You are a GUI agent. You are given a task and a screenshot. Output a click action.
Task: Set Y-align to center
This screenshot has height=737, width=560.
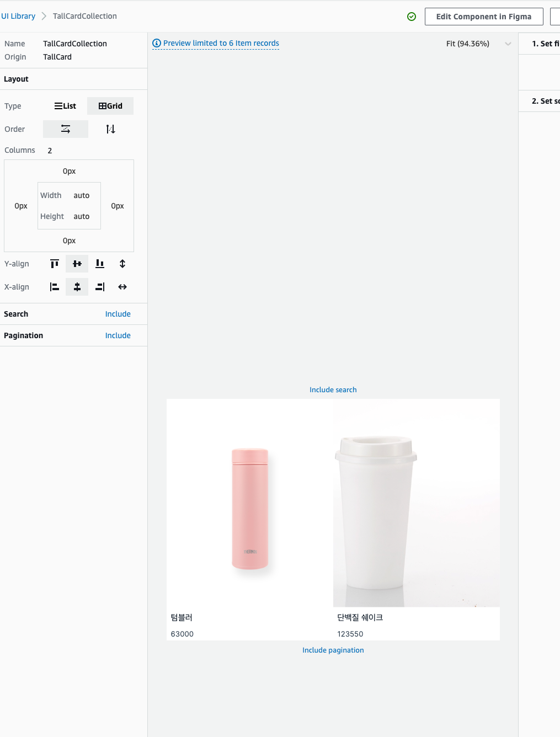77,264
